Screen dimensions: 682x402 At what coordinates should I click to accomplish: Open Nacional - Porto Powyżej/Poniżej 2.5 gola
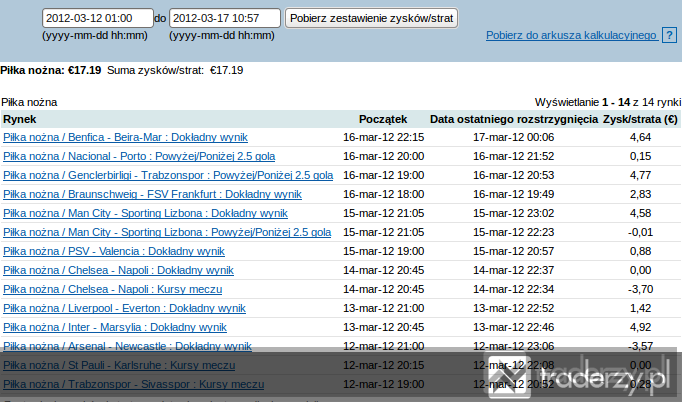point(139,157)
